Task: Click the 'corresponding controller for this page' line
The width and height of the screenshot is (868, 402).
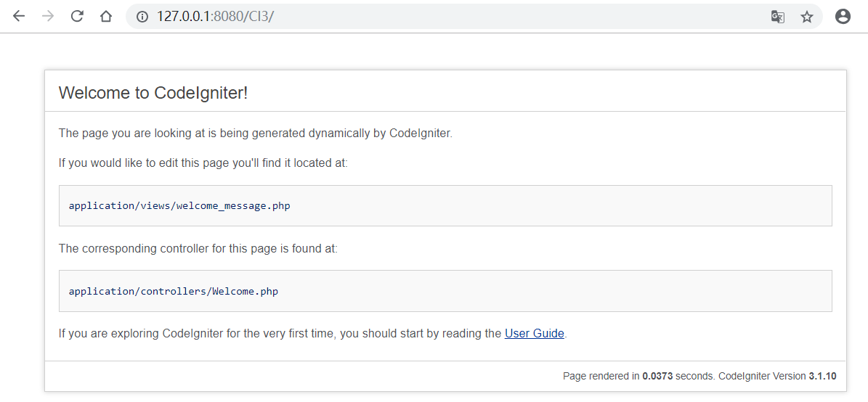Action: pos(198,248)
